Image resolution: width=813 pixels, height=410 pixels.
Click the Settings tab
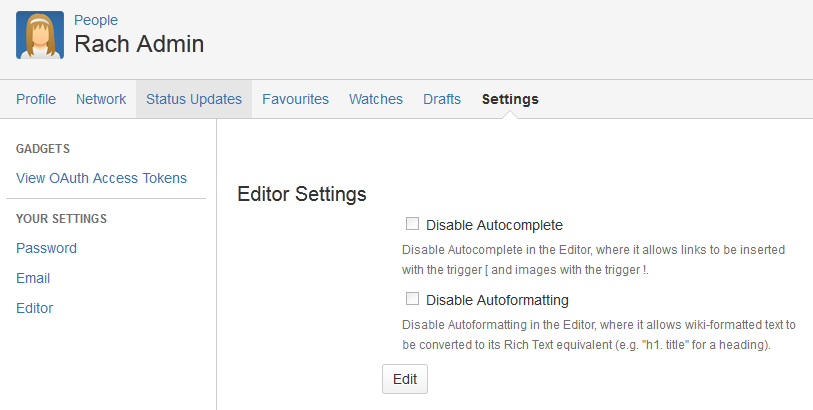(510, 99)
